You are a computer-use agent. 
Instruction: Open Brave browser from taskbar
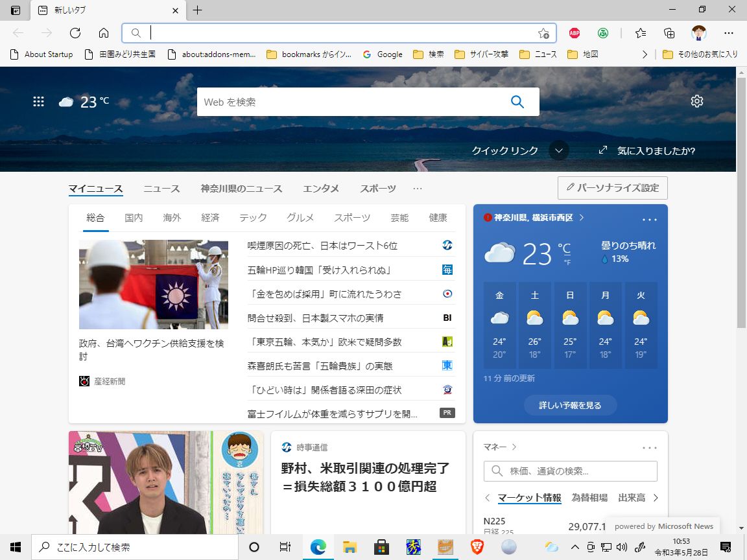[477, 547]
